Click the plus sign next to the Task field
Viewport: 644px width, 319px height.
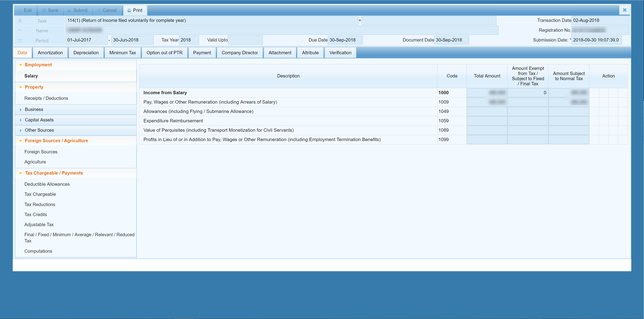point(360,20)
